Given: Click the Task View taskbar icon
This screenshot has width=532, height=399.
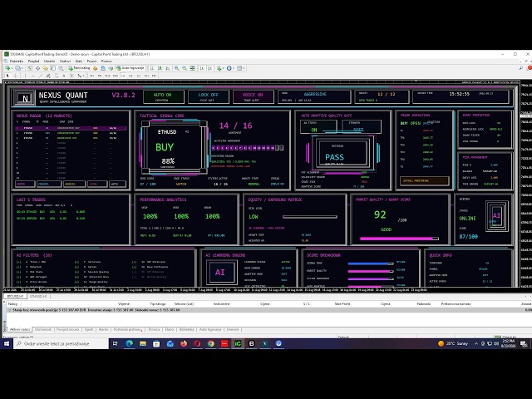Looking at the screenshot, I should [x=116, y=343].
